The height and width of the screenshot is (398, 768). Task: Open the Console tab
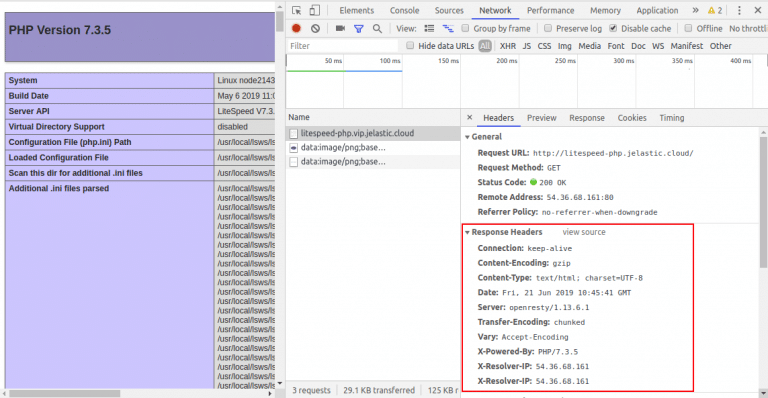point(405,10)
